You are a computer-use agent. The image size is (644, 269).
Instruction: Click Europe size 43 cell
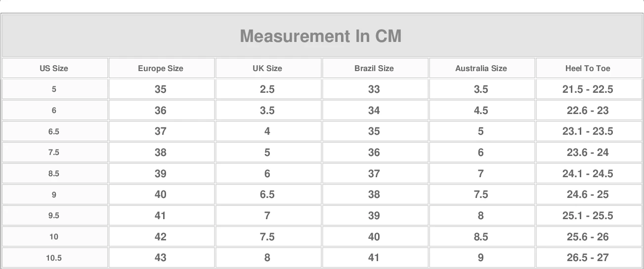(161, 258)
